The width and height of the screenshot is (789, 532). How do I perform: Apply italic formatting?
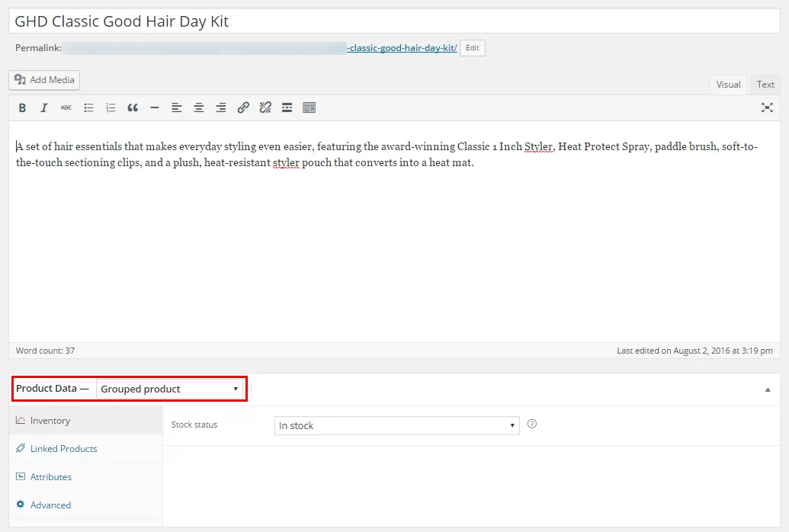click(44, 107)
